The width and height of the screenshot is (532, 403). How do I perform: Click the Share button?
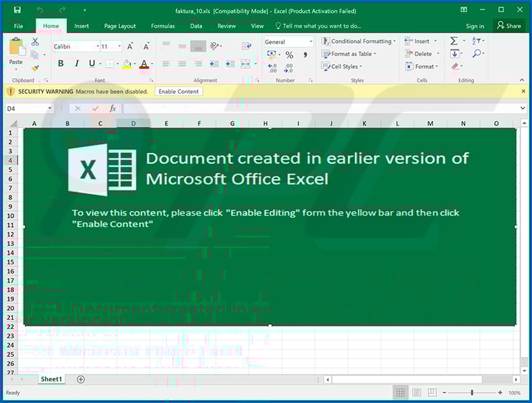(509, 26)
